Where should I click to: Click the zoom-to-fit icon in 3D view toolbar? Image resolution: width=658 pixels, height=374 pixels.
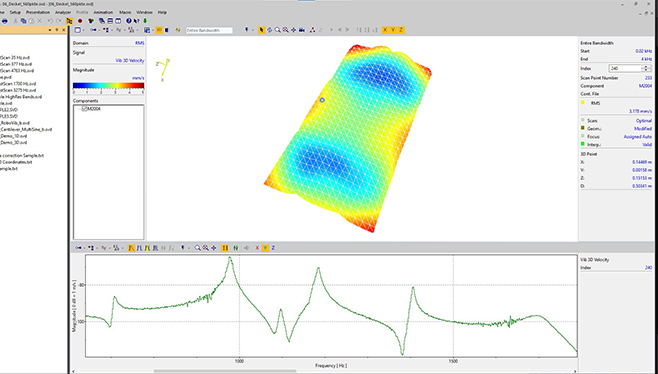285,30
